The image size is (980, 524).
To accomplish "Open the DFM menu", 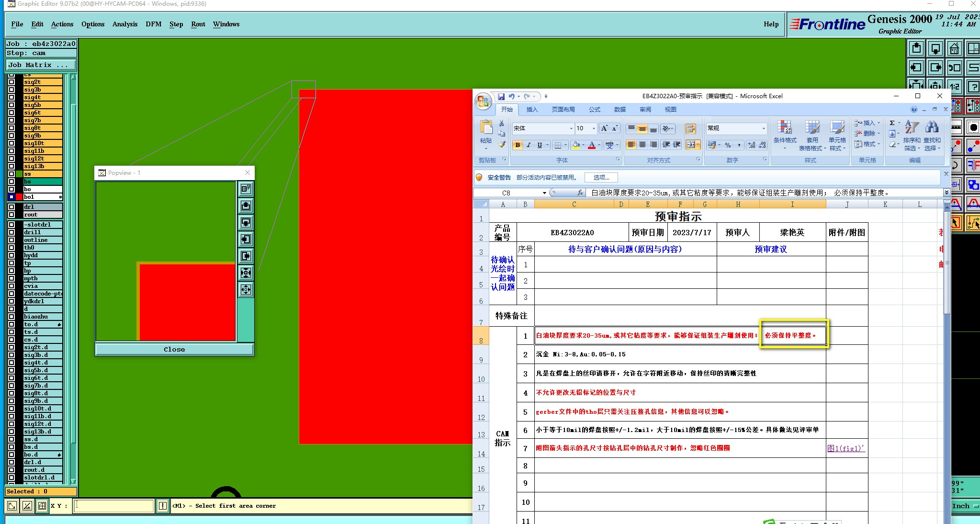I will [x=153, y=24].
